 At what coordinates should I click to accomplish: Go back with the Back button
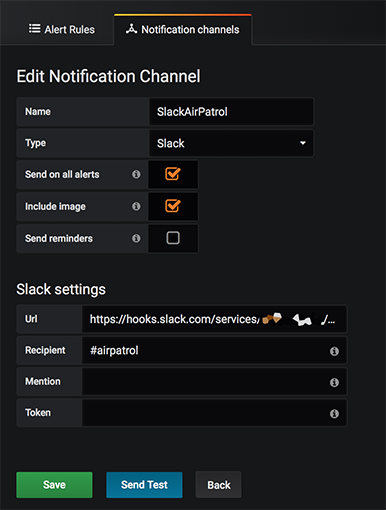click(x=219, y=485)
